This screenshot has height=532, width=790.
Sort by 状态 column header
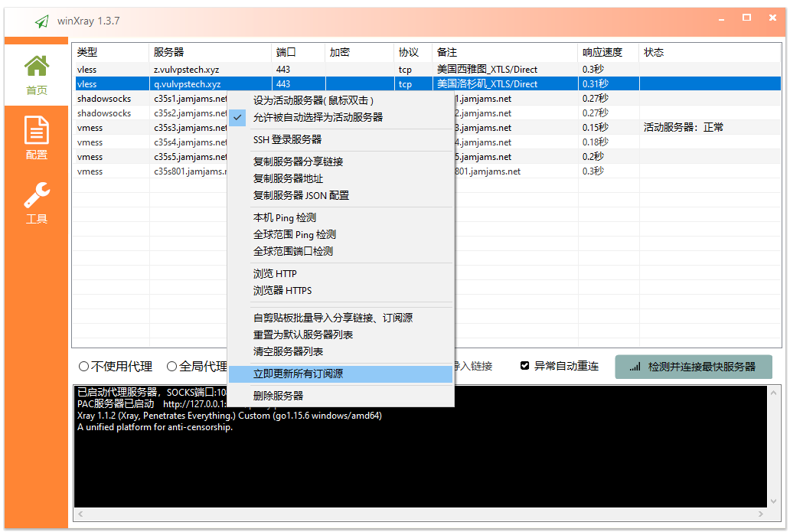pos(710,52)
